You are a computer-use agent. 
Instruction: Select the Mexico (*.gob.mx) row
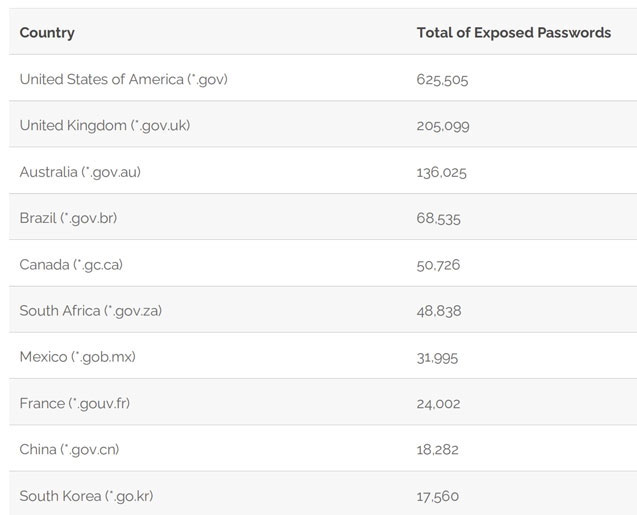(323, 355)
